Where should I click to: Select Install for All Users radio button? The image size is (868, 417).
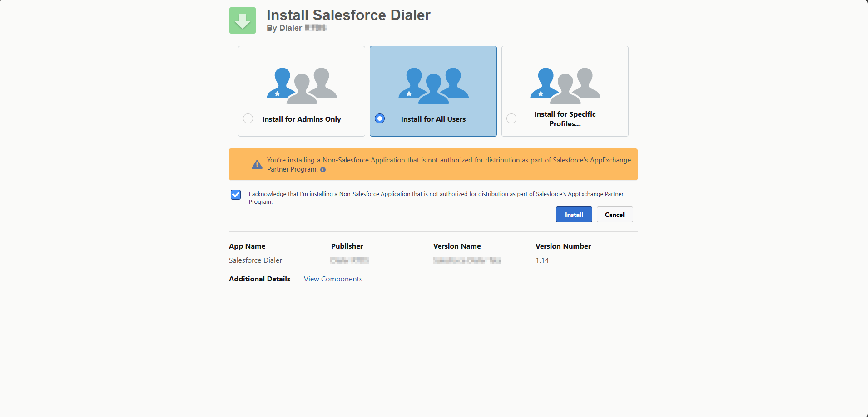pyautogui.click(x=380, y=118)
